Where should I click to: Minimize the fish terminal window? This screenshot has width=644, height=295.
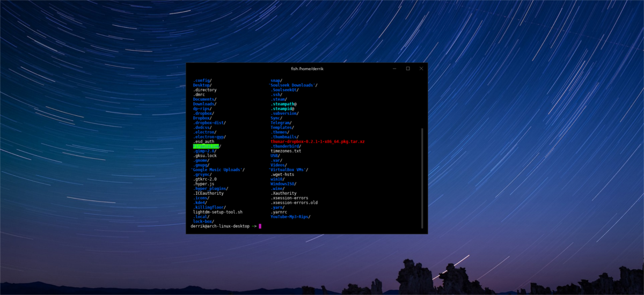(x=394, y=69)
